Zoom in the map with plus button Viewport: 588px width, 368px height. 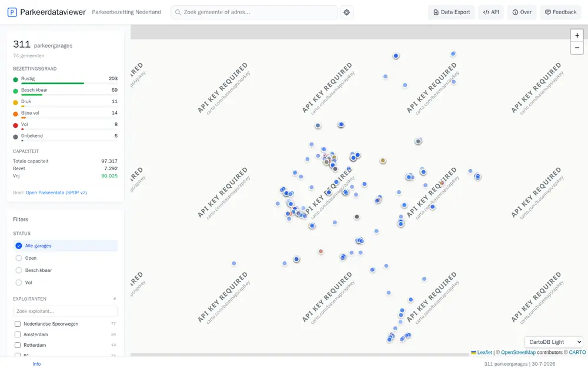click(577, 35)
